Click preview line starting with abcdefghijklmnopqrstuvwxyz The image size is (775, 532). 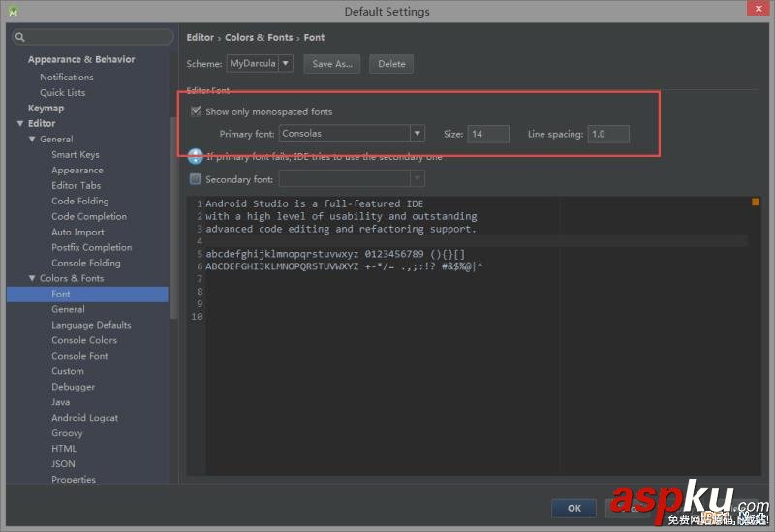pos(335,254)
